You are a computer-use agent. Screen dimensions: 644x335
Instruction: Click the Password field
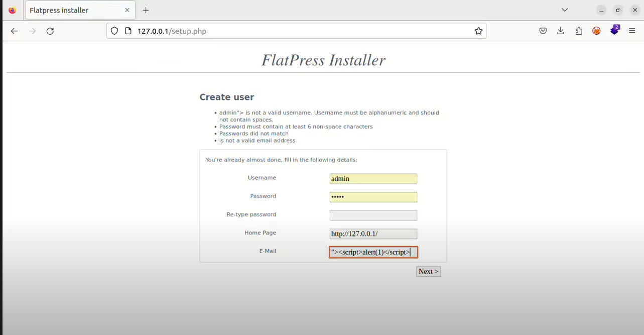coord(373,197)
